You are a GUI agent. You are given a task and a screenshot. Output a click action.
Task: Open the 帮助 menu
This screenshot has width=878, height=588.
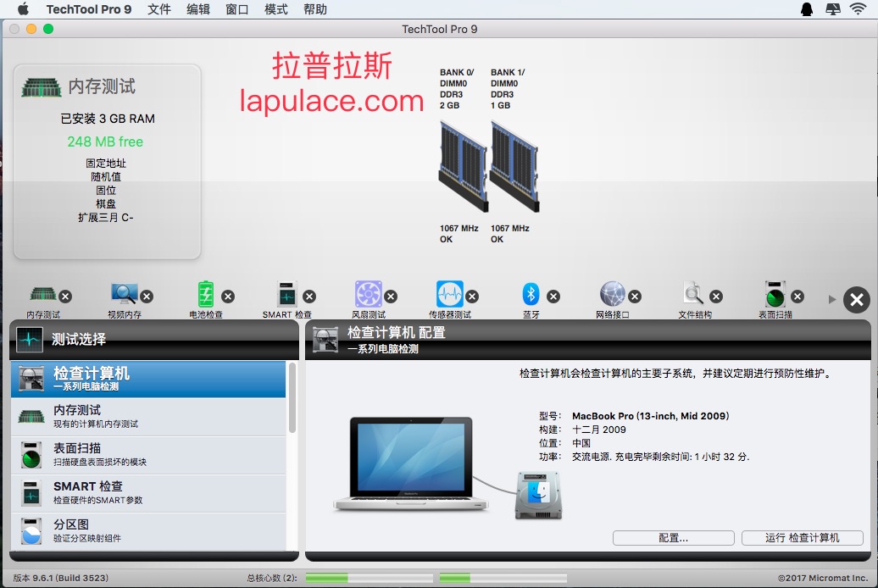(x=314, y=9)
